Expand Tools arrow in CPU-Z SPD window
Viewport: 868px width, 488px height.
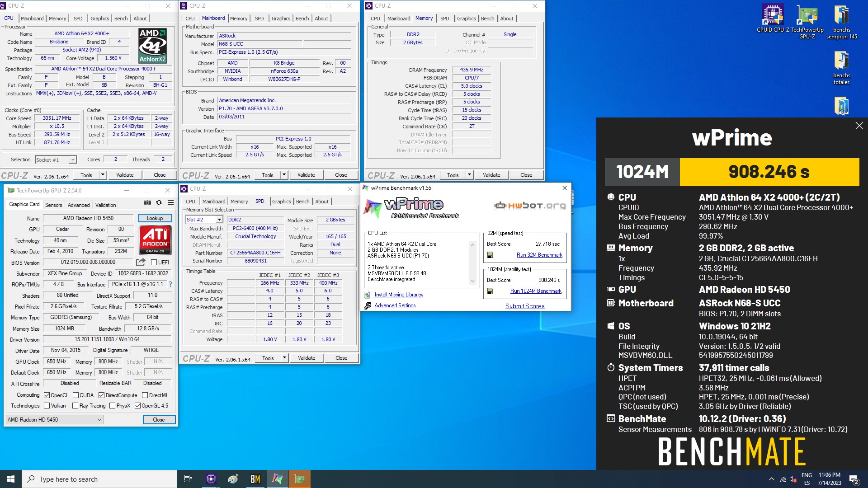coord(284,358)
